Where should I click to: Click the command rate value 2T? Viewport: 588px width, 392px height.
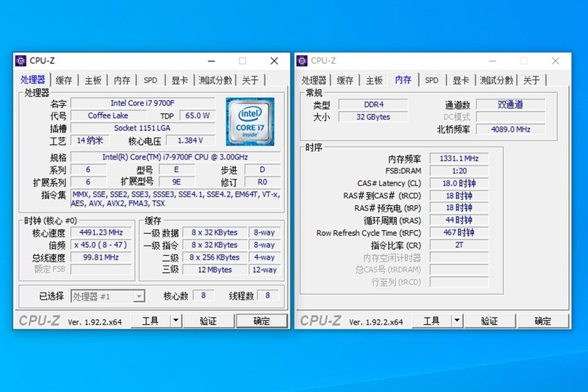(459, 245)
